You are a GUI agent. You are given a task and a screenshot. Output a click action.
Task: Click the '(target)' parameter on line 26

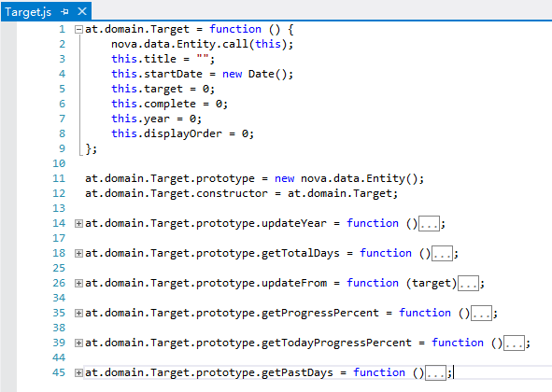[432, 284]
